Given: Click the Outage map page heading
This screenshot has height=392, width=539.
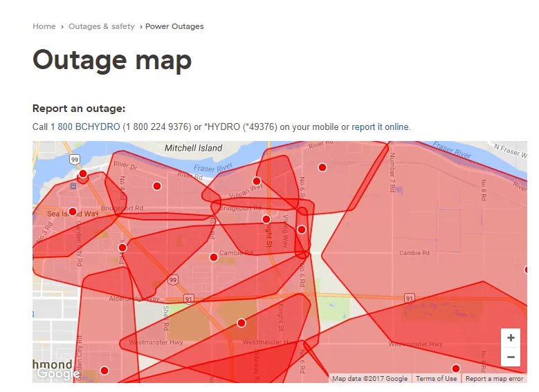Looking at the screenshot, I should click(x=112, y=60).
